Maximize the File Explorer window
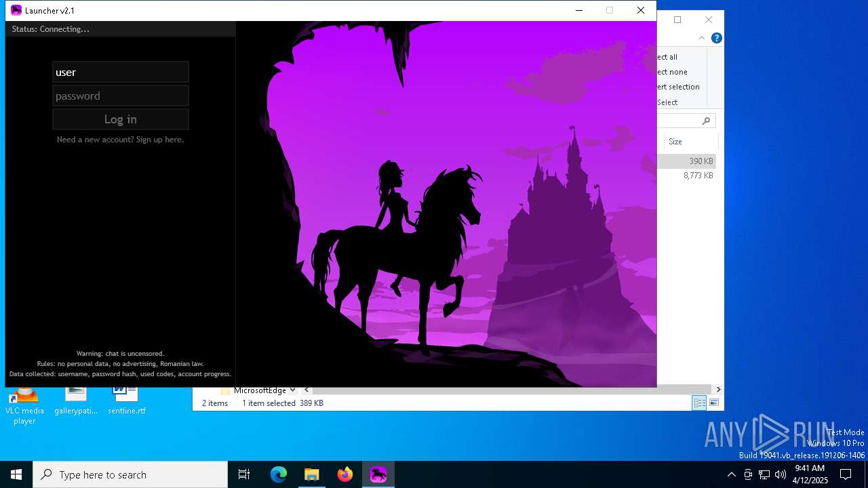The image size is (868, 488). (x=677, y=20)
